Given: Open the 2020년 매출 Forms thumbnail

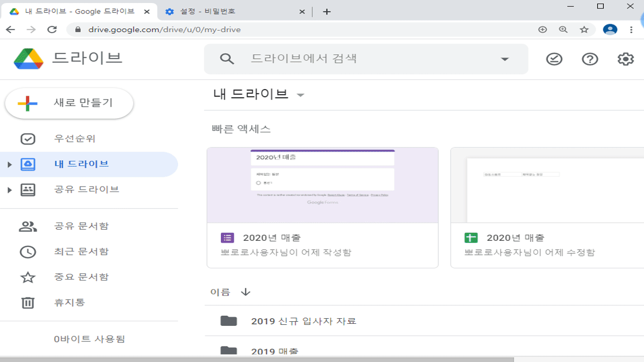Looking at the screenshot, I should [x=323, y=185].
